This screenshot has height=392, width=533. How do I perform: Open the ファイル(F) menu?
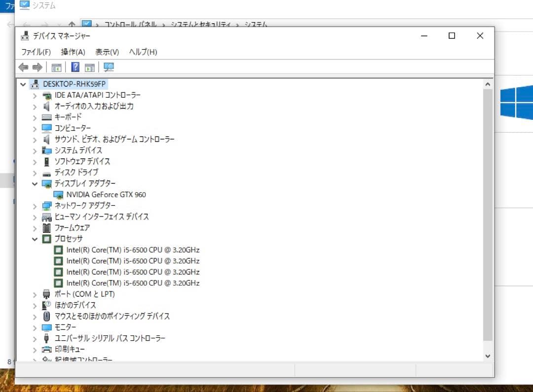pyautogui.click(x=36, y=52)
